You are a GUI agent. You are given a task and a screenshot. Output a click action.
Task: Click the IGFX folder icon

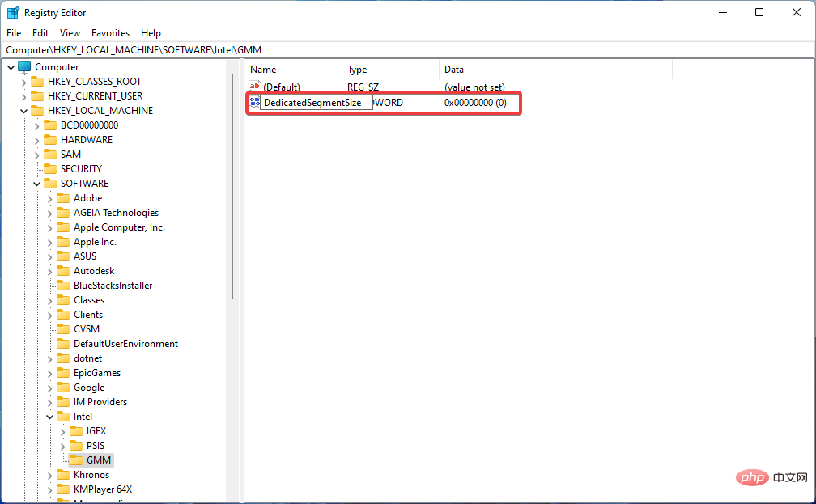pyautogui.click(x=76, y=431)
